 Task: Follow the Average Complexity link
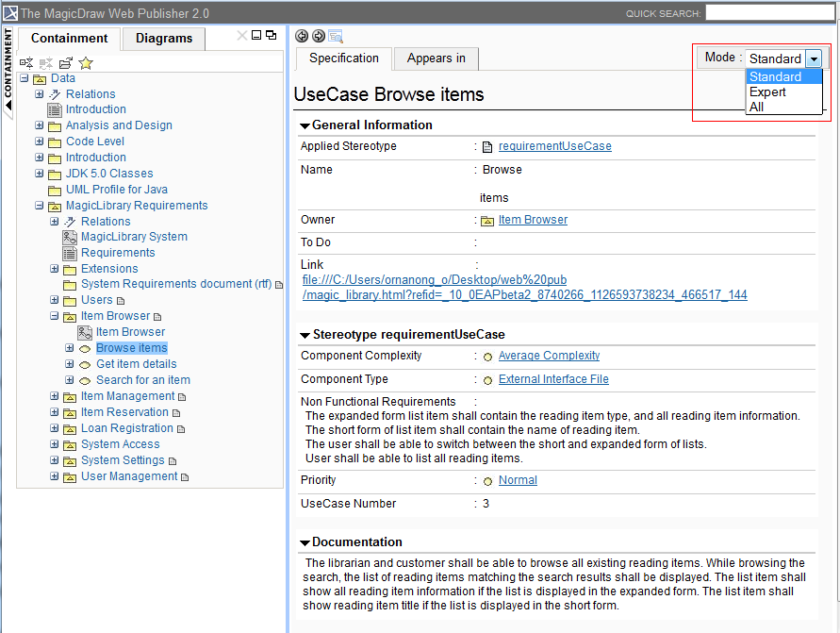pyautogui.click(x=549, y=356)
